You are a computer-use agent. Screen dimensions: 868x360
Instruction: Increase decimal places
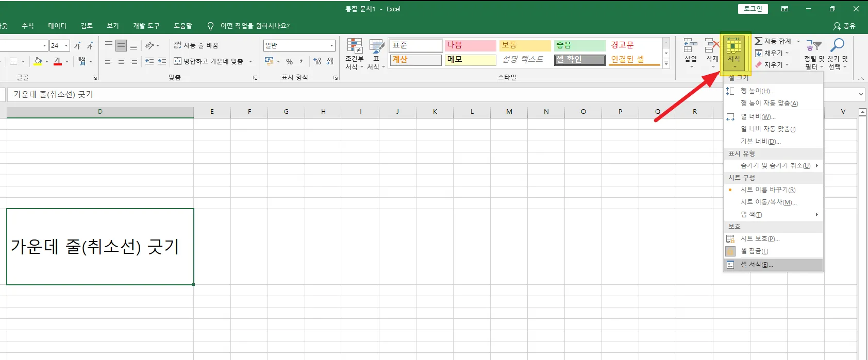(317, 61)
